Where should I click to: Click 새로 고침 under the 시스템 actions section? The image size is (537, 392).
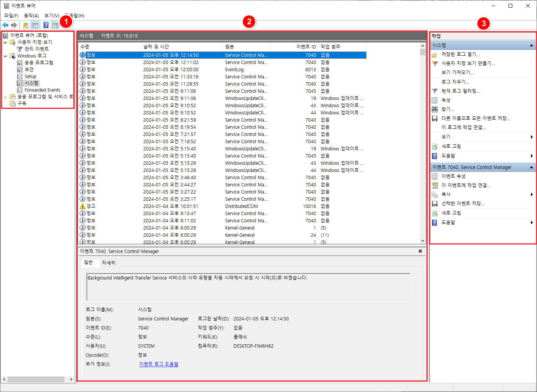pyautogui.click(x=451, y=146)
